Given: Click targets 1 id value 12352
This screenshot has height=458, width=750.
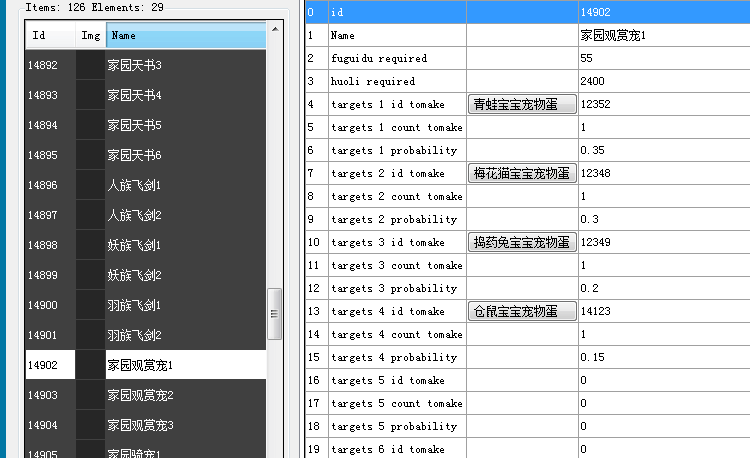Looking at the screenshot, I should (664, 104).
